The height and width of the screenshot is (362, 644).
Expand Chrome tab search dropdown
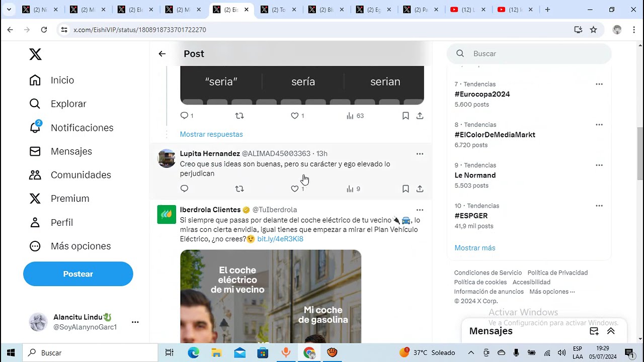(9, 10)
